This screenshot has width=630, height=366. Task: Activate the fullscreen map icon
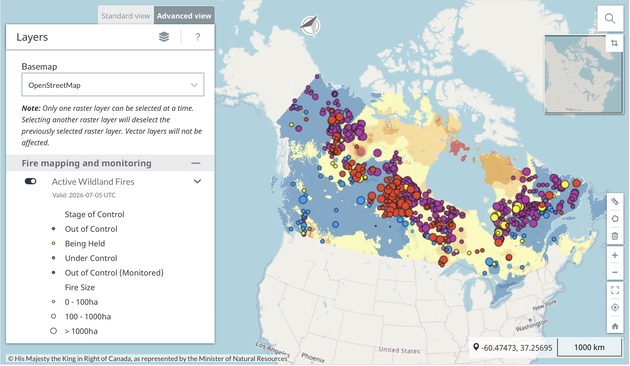(615, 290)
